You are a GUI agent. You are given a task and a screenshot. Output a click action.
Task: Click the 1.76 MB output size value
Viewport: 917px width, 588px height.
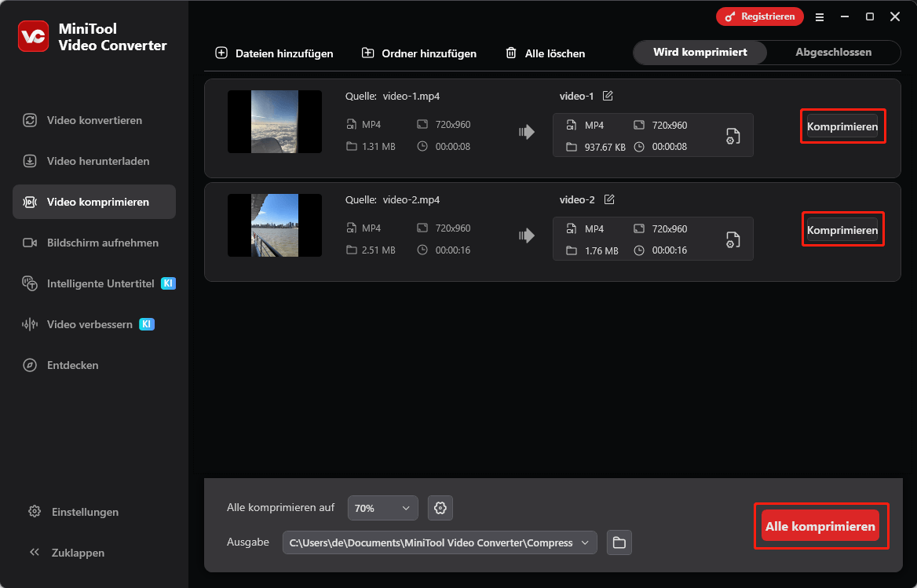click(601, 250)
